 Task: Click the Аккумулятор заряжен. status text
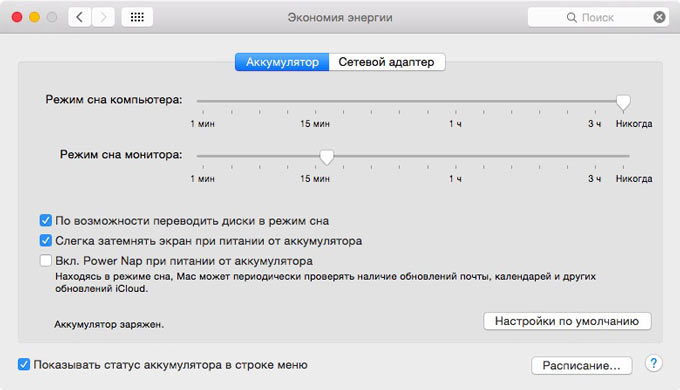click(x=109, y=324)
